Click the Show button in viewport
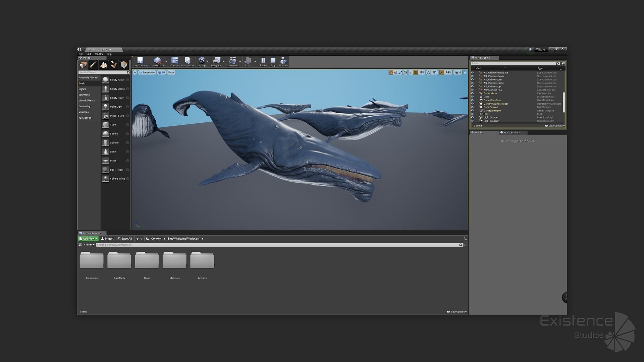This screenshot has width=644, height=362. pyautogui.click(x=171, y=72)
